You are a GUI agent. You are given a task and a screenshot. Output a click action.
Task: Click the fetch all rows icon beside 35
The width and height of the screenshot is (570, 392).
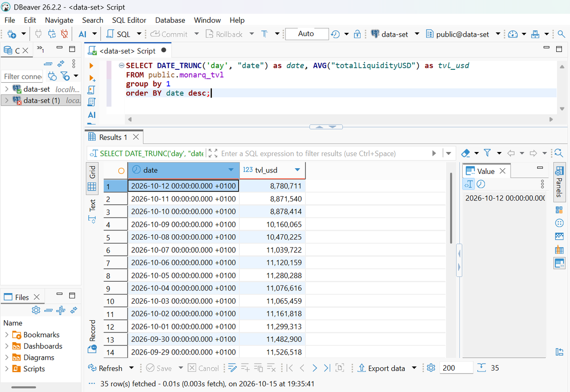pyautogui.click(x=482, y=368)
